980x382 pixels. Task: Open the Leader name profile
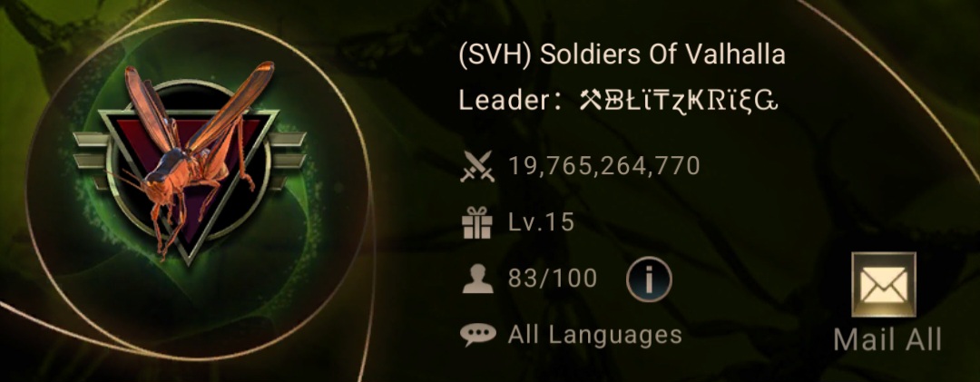[x=679, y=100]
